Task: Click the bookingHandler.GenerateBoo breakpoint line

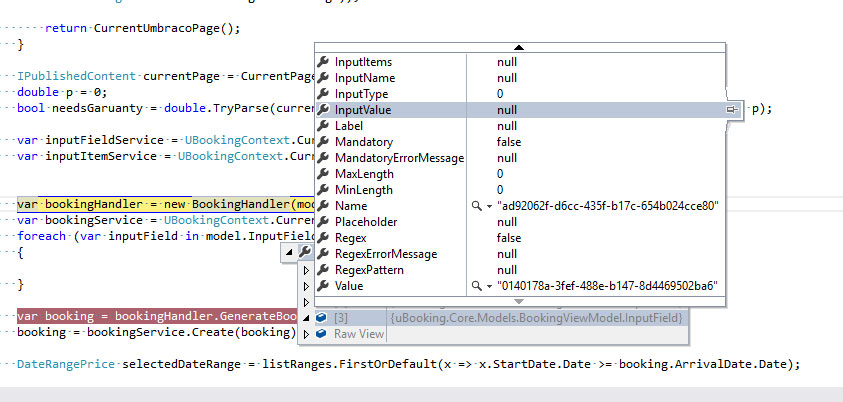Action: click(x=156, y=316)
